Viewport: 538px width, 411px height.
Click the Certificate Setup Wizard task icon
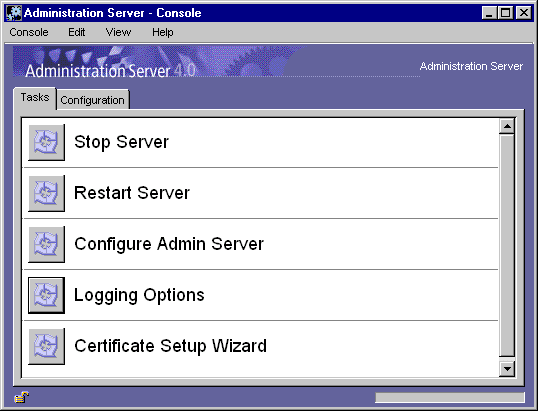click(x=46, y=346)
